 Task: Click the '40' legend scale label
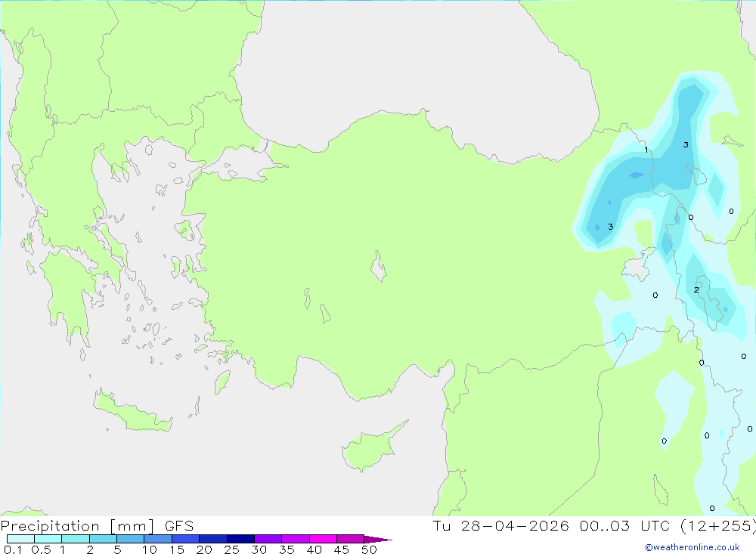point(314,549)
